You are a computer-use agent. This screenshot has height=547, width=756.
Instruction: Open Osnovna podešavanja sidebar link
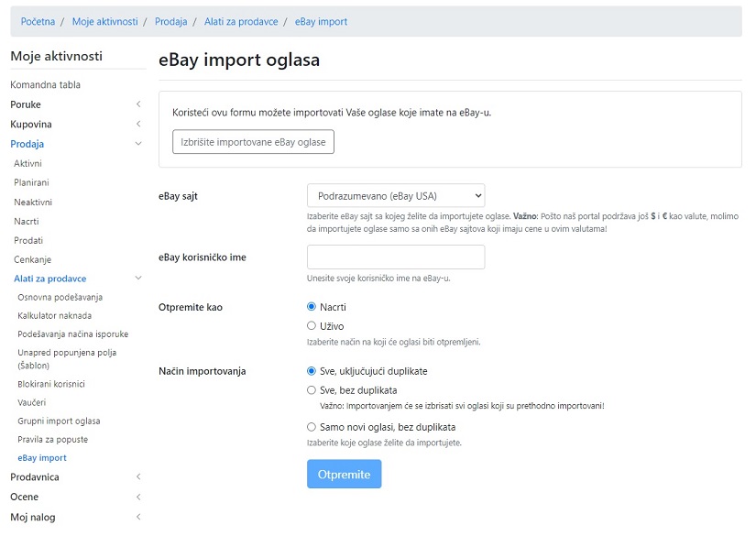pos(60,298)
